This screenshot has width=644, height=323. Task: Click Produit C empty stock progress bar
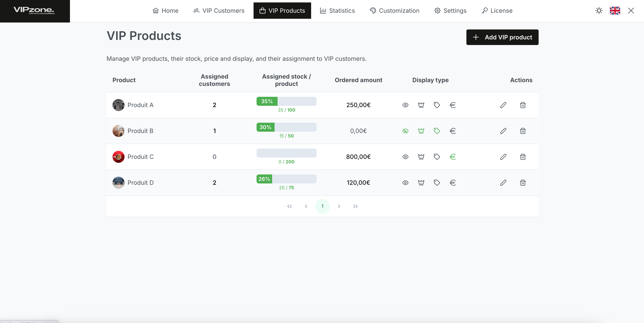pyautogui.click(x=287, y=153)
